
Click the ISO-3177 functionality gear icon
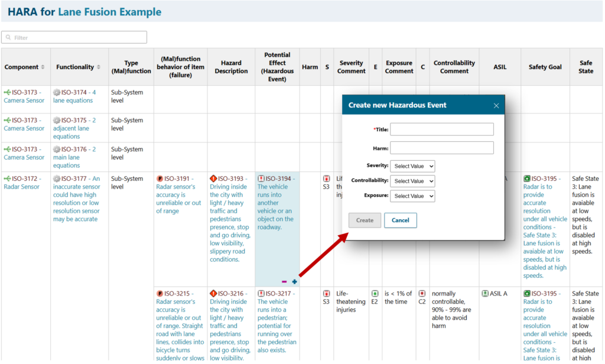point(57,178)
